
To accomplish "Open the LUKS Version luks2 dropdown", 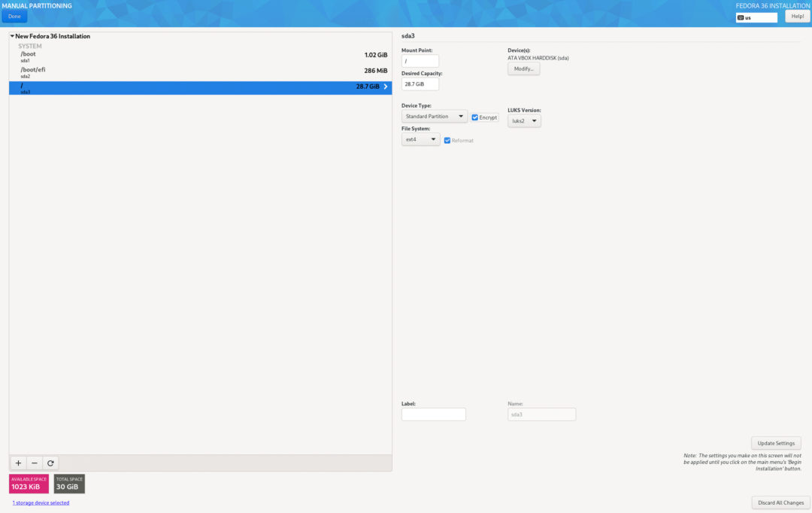I will [524, 121].
